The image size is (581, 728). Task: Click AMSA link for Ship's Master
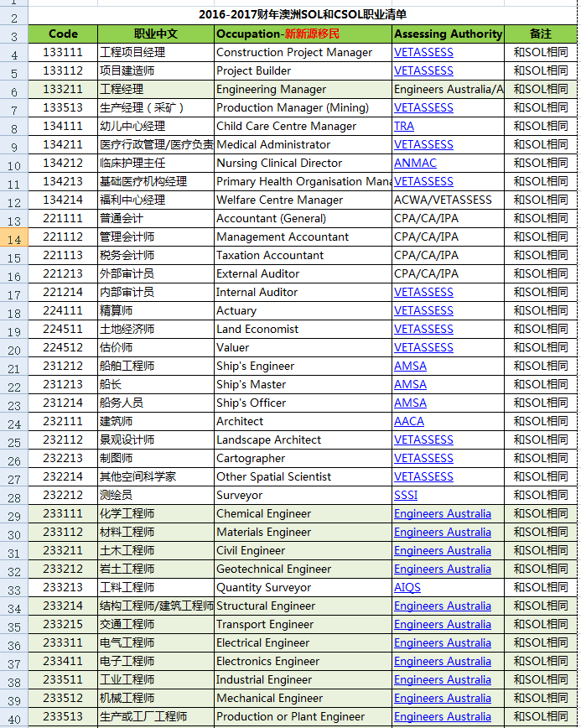pos(410,384)
